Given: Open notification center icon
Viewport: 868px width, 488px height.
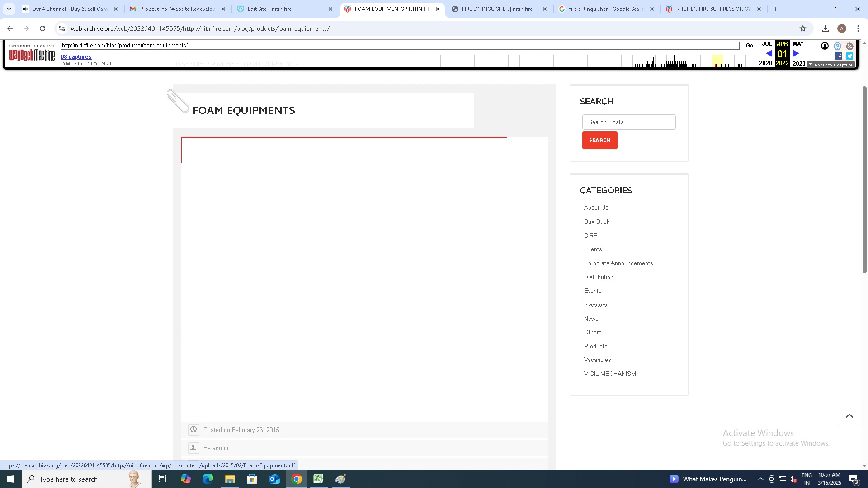Looking at the screenshot, I should pyautogui.click(x=854, y=479).
